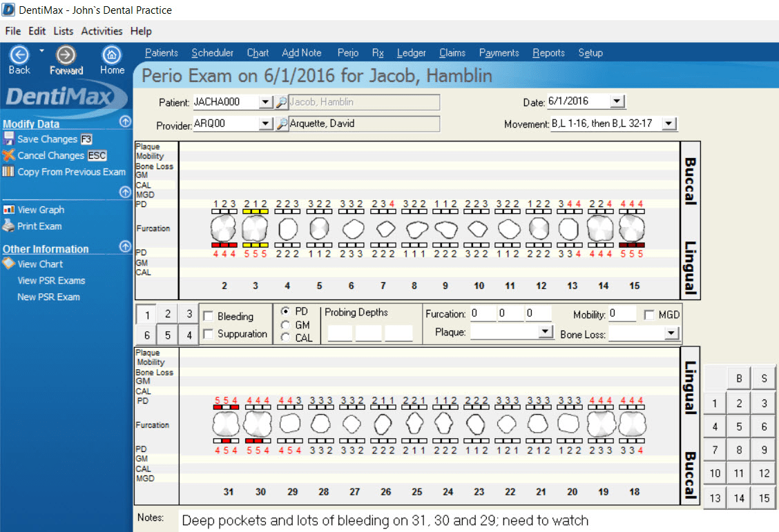Select tooth 2 graphic in upper arch
Screen dimensions: 779x532
point(224,229)
